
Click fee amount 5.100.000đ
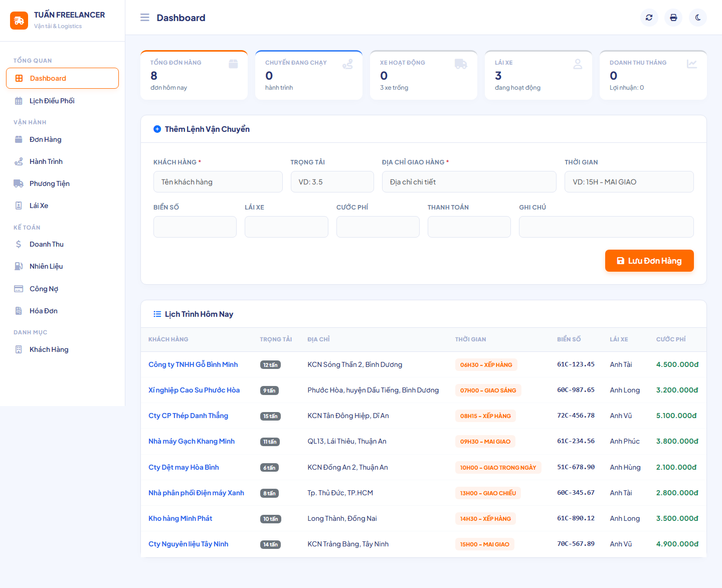pyautogui.click(x=676, y=416)
